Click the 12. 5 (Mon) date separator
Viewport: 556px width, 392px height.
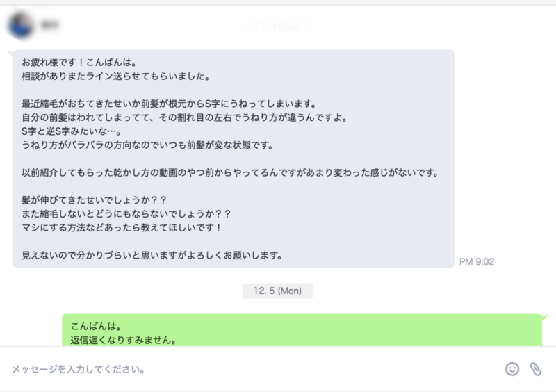tap(277, 291)
